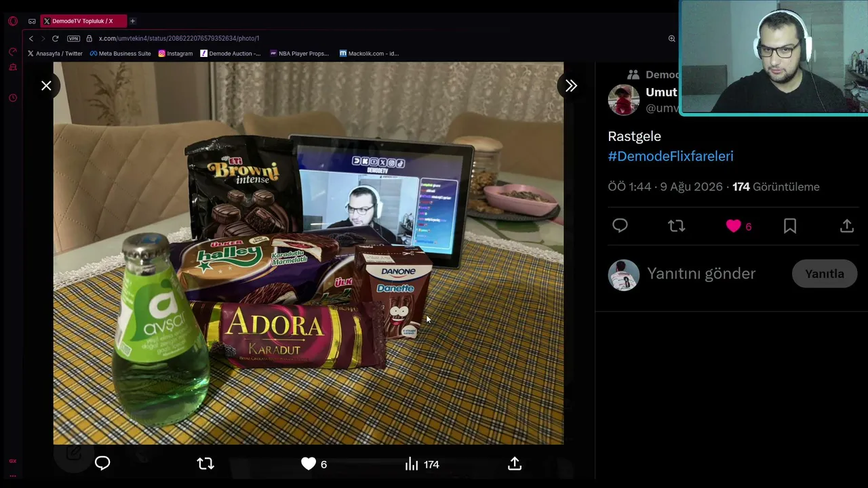This screenshot has width=868, height=488.
Task: Share the post with the icon below the photo
Action: click(x=515, y=464)
